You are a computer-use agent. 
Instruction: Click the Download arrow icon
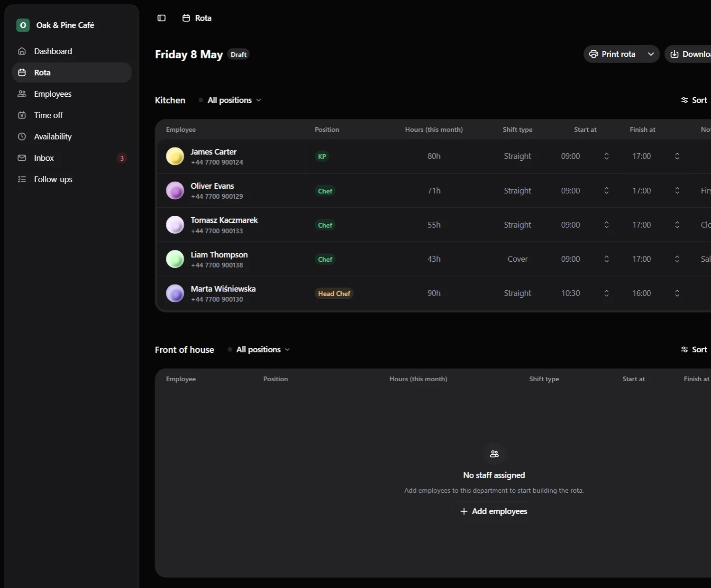coord(674,54)
